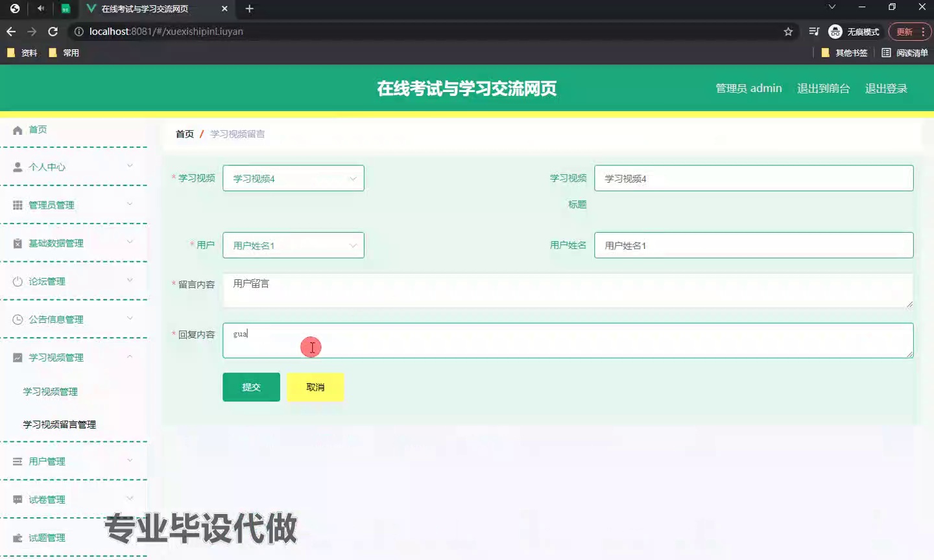934x560 pixels.
Task: Click 管理员 admin in the header
Action: [748, 88]
